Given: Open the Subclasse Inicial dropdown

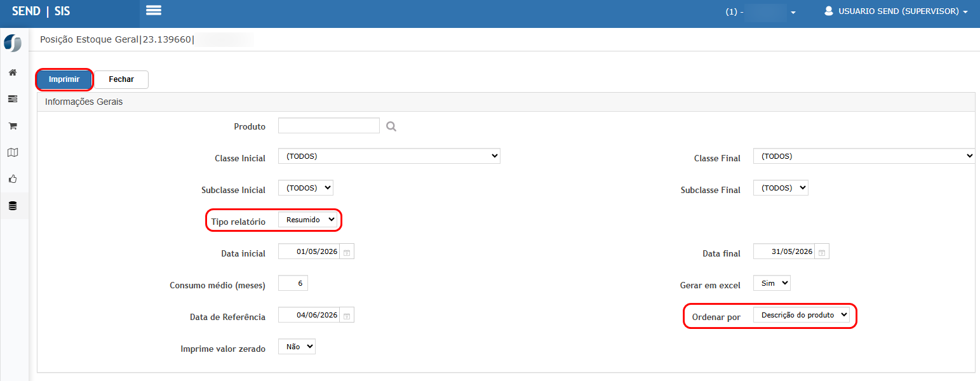Looking at the screenshot, I should [305, 188].
